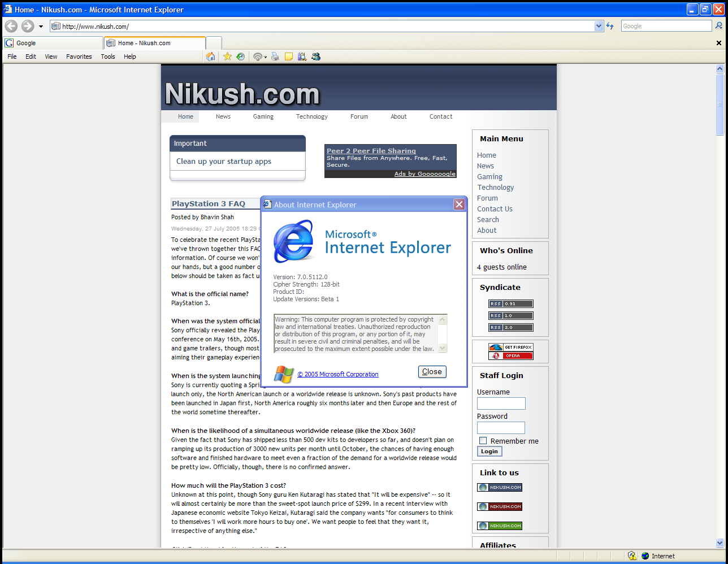Image resolution: width=728 pixels, height=564 pixels.
Task: Open the Peer 2 Peer File Sharing ad
Action: [x=371, y=151]
